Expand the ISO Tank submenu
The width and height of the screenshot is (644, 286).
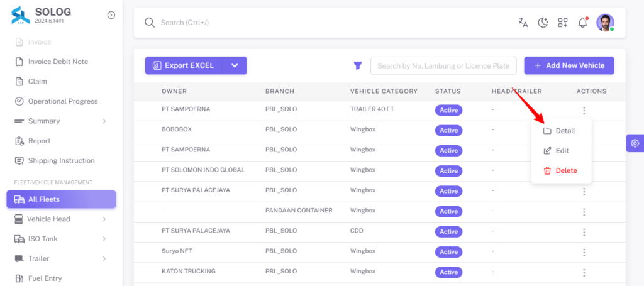(x=104, y=239)
